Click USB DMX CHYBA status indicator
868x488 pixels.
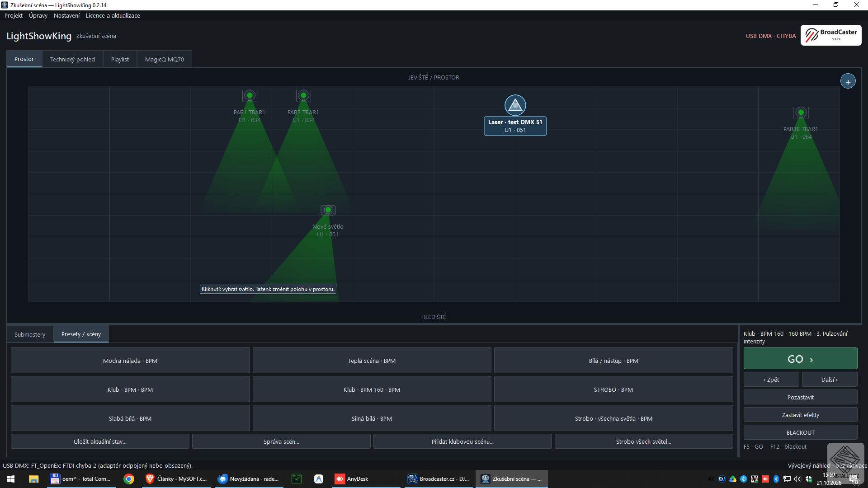pyautogui.click(x=771, y=36)
